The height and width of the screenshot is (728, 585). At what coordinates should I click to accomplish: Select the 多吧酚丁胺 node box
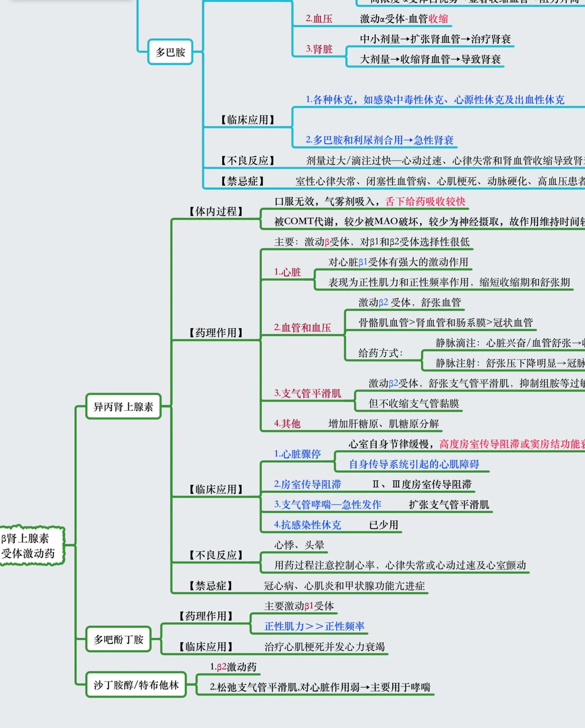[119, 639]
